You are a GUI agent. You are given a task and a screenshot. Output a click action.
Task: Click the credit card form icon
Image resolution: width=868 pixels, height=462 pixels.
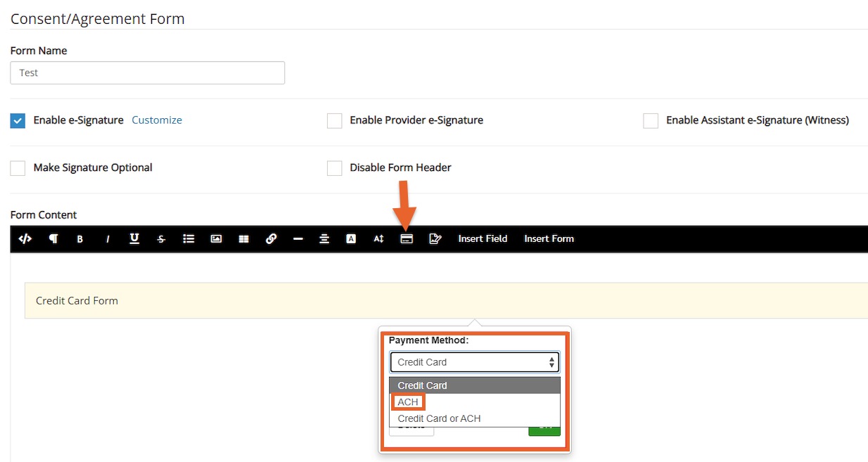pyautogui.click(x=406, y=239)
